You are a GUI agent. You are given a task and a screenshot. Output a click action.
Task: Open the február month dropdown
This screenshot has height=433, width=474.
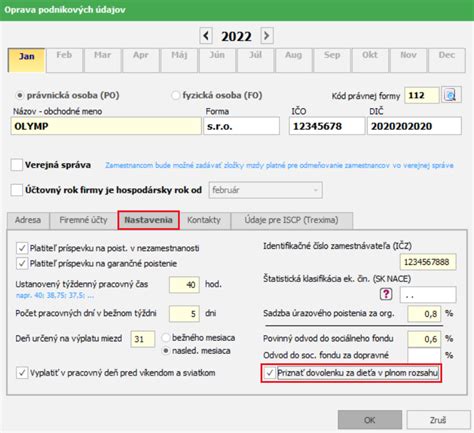(265, 190)
